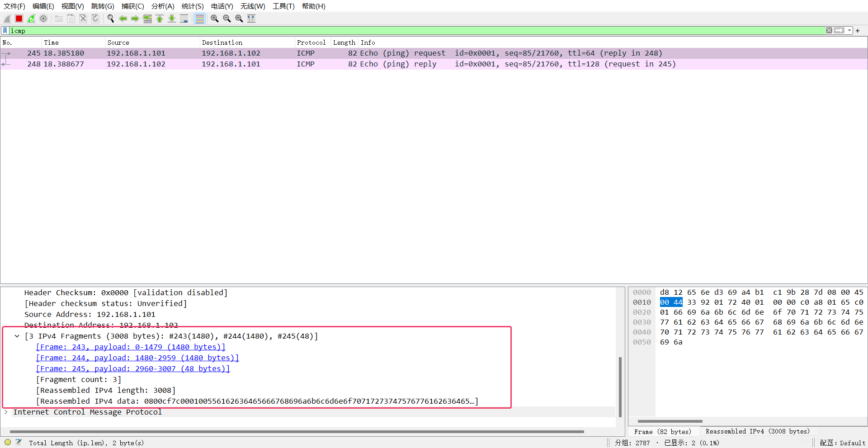868x448 pixels.
Task: Sort by Info column header
Action: (x=613, y=42)
